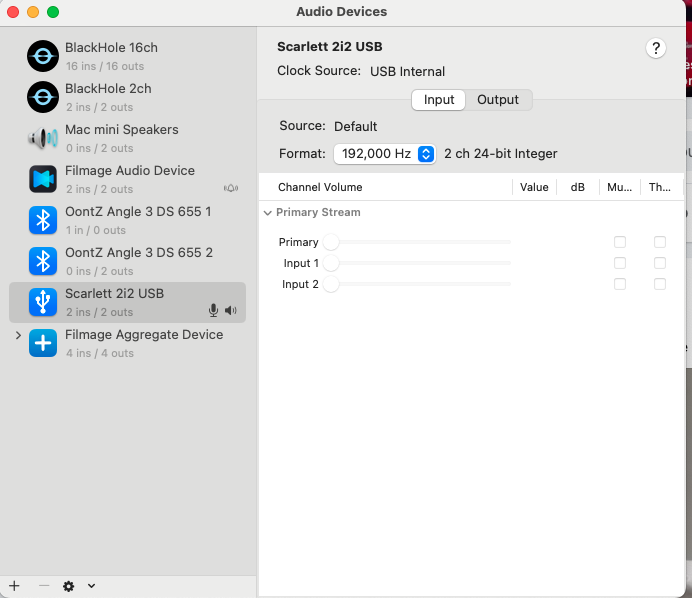Click the minus remove device button
The image size is (692, 598).
click(x=44, y=586)
